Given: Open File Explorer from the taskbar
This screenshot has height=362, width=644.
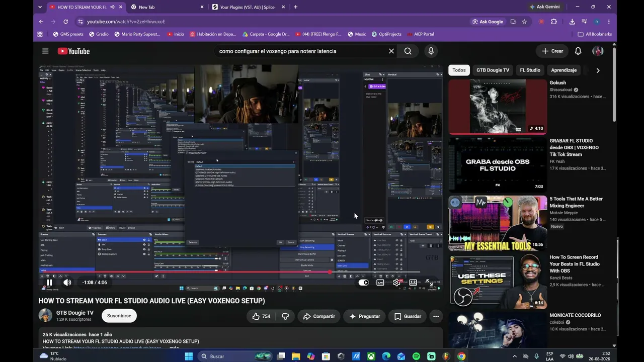Looking at the screenshot, I should pos(296,356).
